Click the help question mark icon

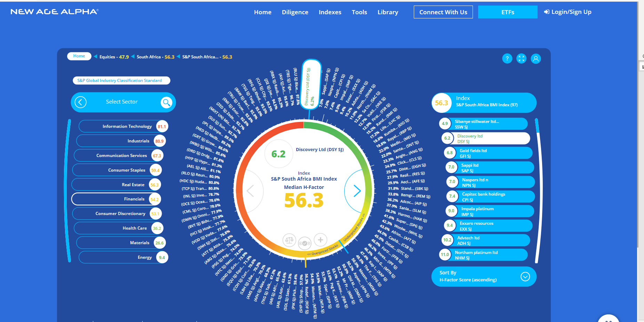507,59
